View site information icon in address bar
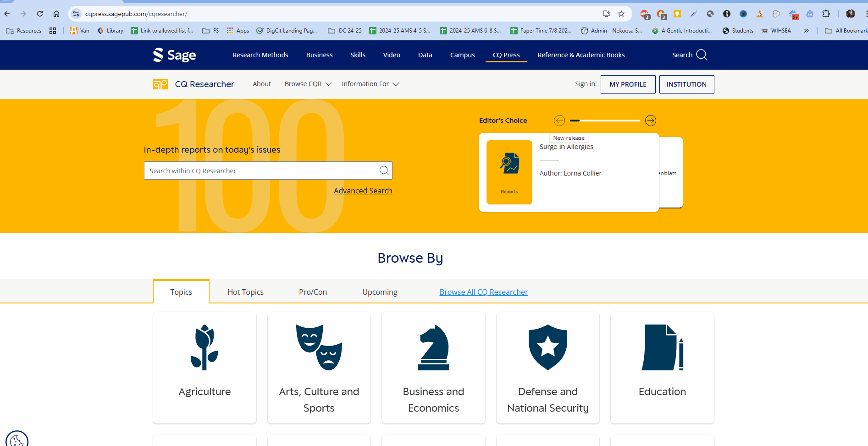 tap(76, 14)
